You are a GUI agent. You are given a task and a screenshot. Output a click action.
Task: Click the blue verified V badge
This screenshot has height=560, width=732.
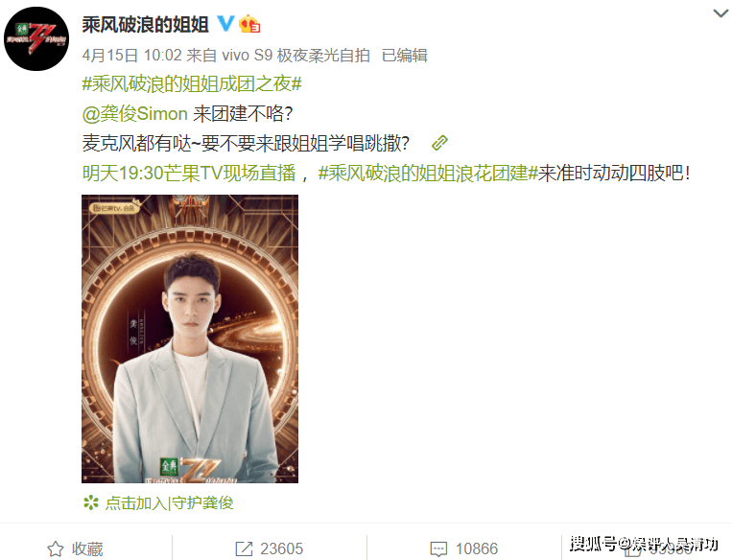point(226,23)
